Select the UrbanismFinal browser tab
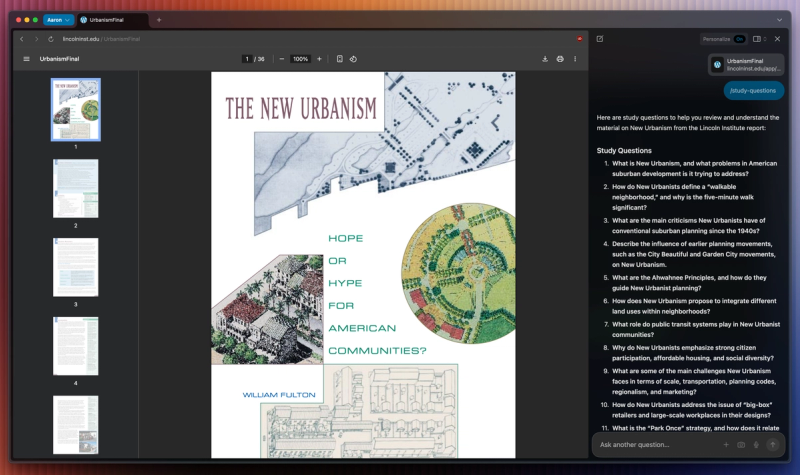This screenshot has height=475, width=800. tap(112, 20)
